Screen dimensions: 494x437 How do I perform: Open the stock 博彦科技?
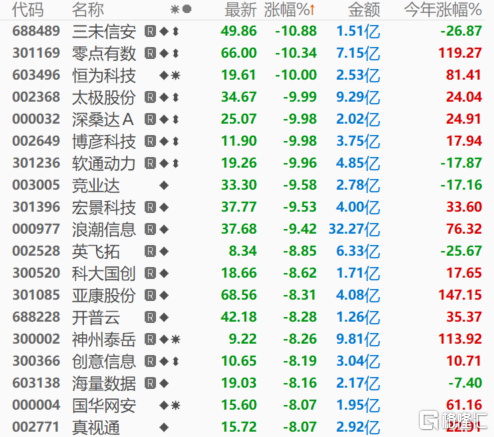(x=104, y=141)
